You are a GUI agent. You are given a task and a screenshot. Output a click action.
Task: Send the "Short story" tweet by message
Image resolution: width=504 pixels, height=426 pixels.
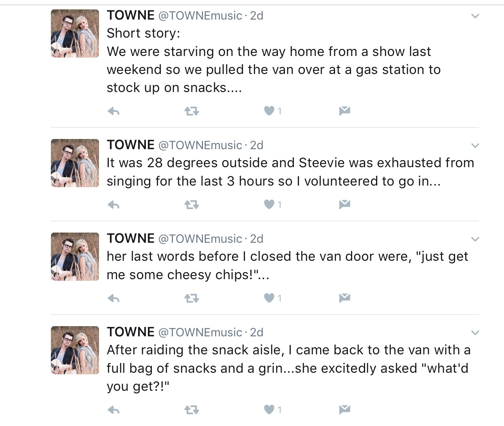(x=344, y=111)
